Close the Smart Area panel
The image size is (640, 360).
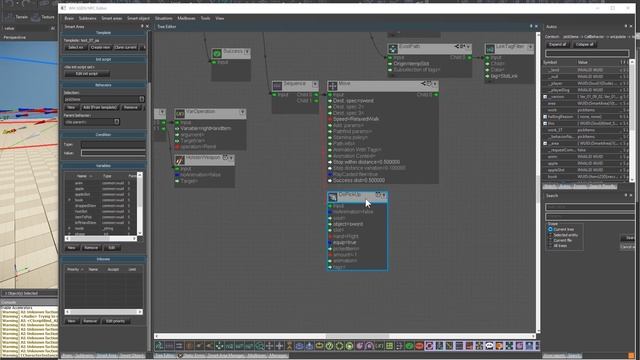(x=147, y=27)
